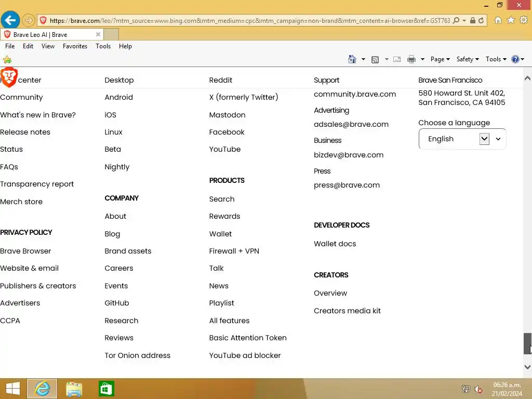
Task: Open the Tools gear icon at top right
Action: point(524,20)
